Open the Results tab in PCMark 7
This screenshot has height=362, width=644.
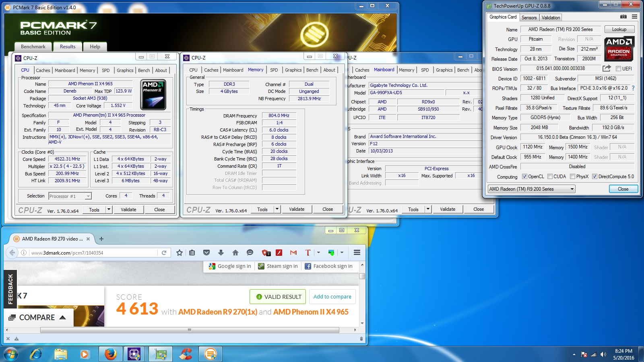68,47
